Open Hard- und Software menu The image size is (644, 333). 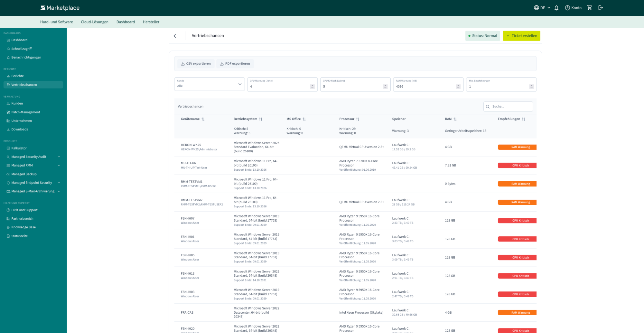(56, 22)
